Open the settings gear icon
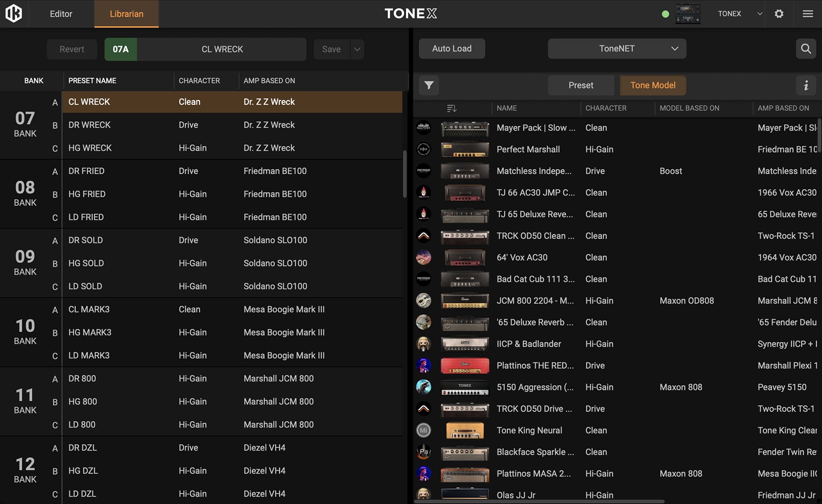The width and height of the screenshot is (822, 504). tap(779, 13)
